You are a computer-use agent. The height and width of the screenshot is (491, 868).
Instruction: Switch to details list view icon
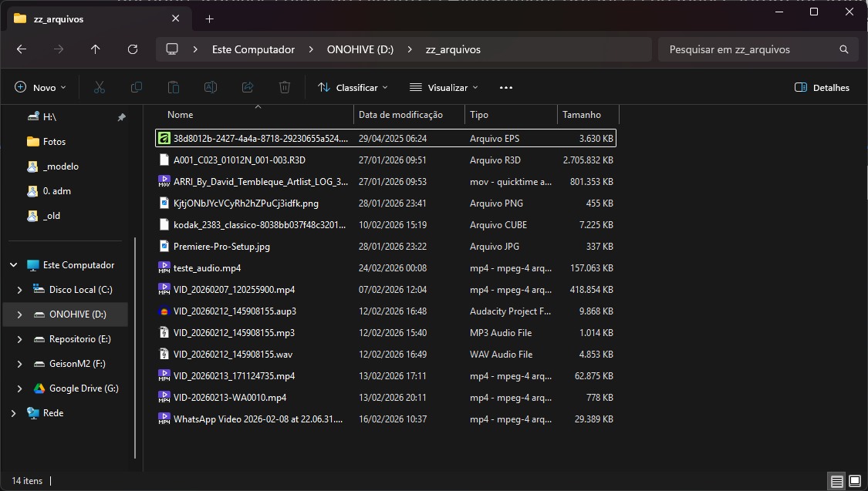coord(836,481)
